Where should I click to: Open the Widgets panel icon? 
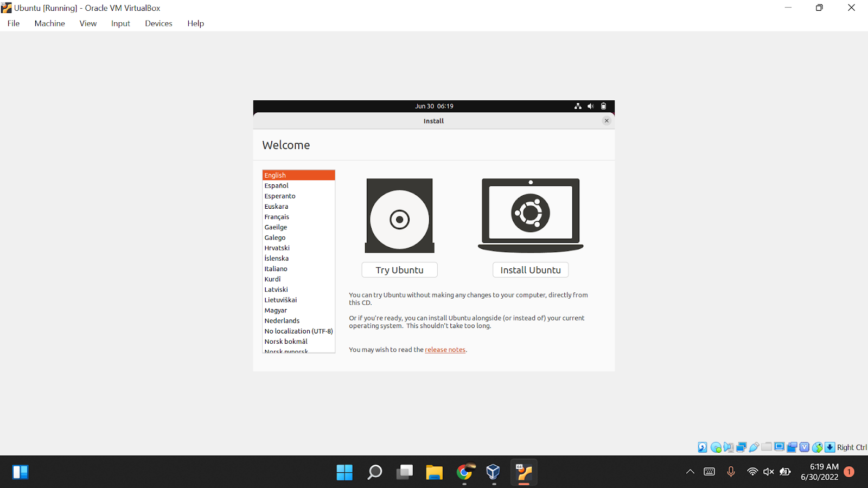point(20,472)
